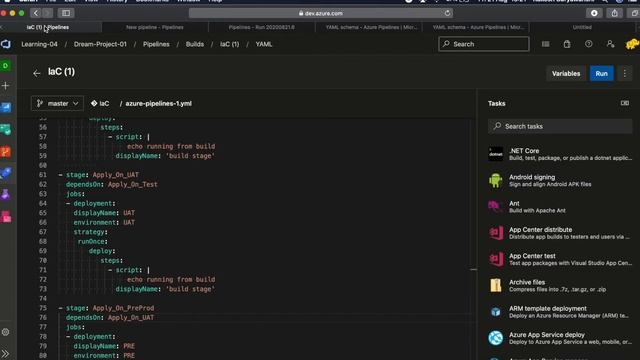Image resolution: width=640 pixels, height=360 pixels.
Task: Select the Android signing task
Action: [560, 180]
